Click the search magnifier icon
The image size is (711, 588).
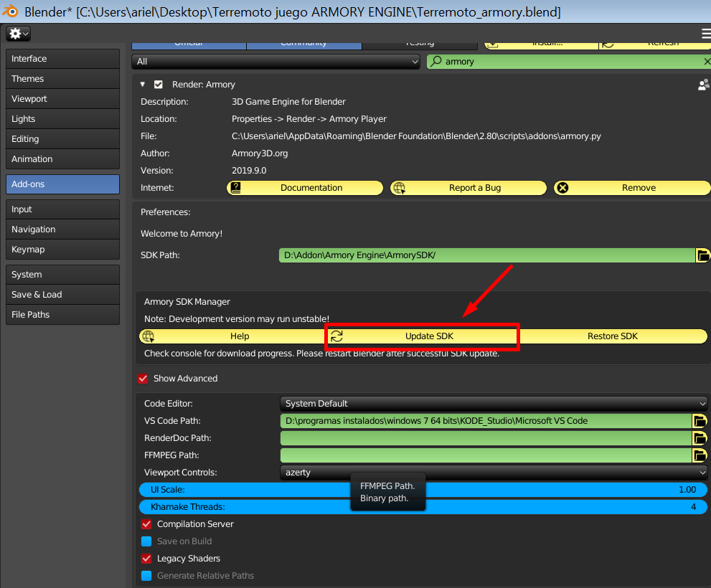click(x=435, y=61)
